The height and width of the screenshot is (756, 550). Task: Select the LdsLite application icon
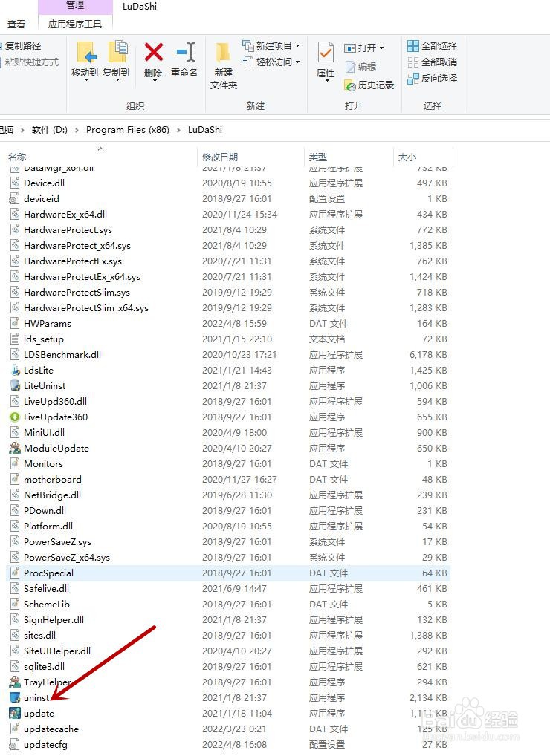15,371
